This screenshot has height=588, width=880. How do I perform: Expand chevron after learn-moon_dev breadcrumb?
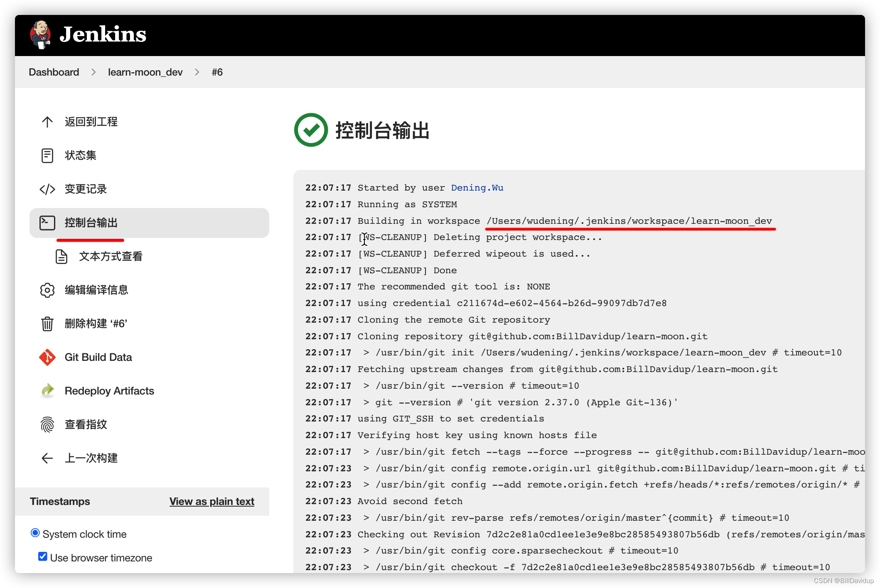[197, 72]
